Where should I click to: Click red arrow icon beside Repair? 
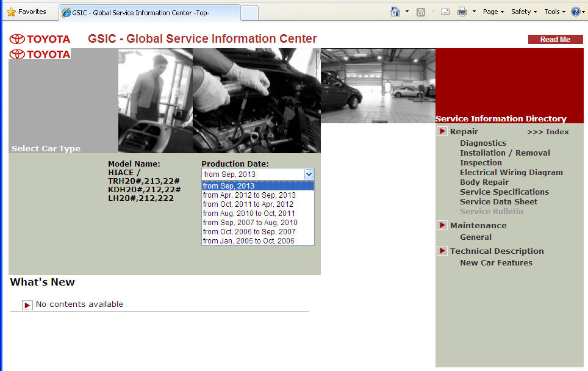click(x=442, y=131)
